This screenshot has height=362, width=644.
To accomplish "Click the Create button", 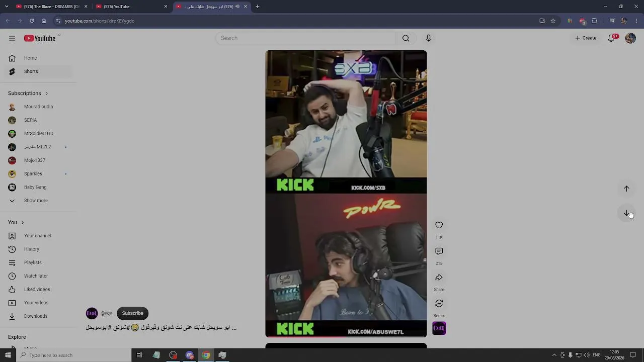I will 586,38.
